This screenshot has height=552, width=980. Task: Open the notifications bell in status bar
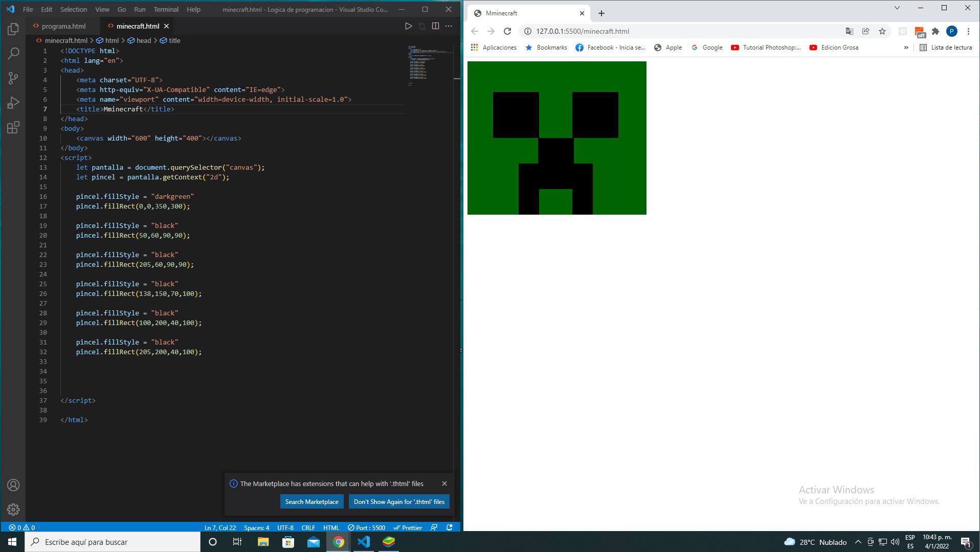coord(450,527)
